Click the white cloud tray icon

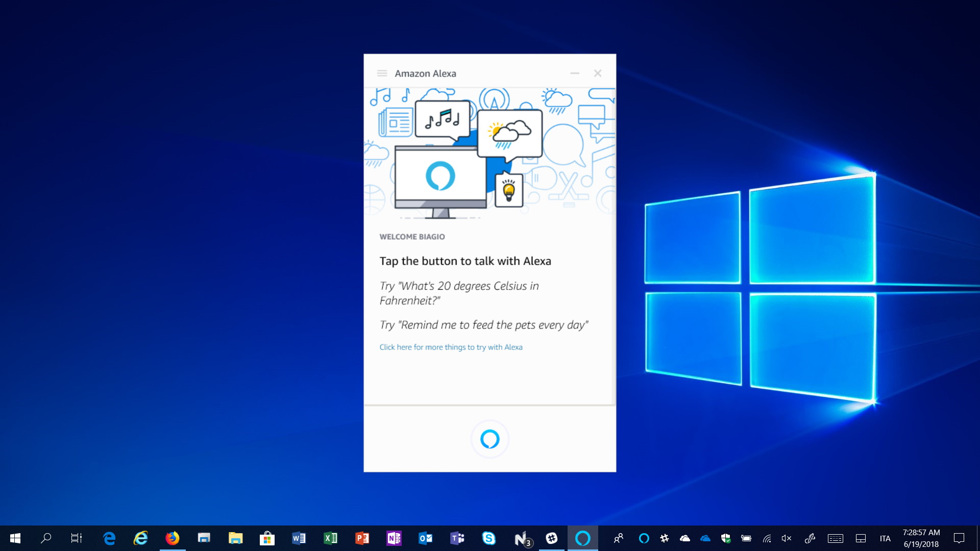[685, 538]
